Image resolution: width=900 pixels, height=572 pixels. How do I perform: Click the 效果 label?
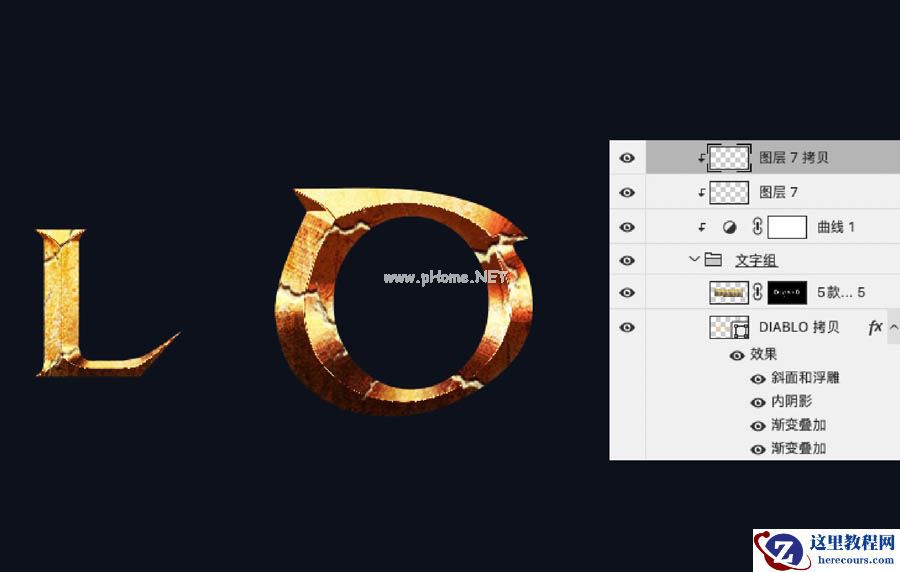click(763, 355)
